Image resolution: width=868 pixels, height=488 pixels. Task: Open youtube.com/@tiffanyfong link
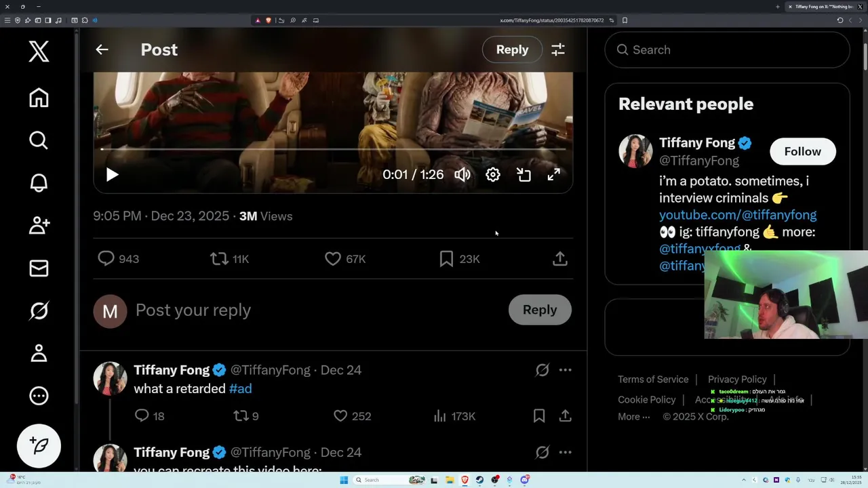tap(738, 215)
